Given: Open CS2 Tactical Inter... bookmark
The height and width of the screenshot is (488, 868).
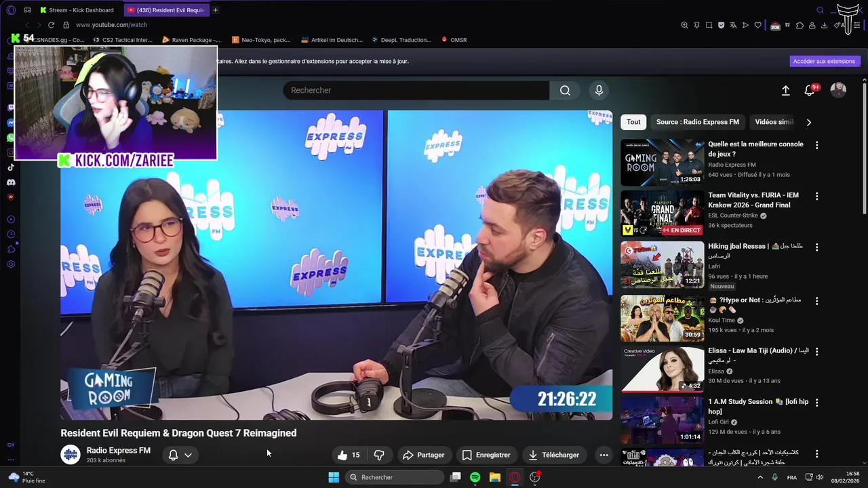Looking at the screenshot, I should coord(122,40).
